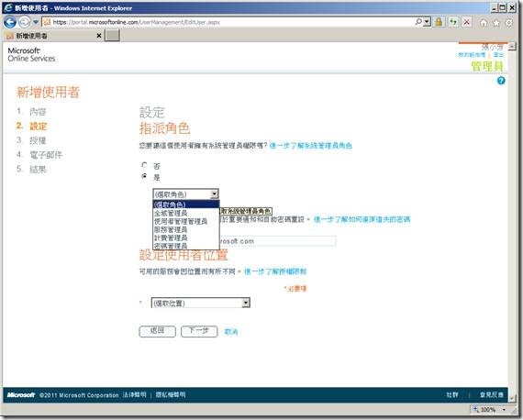Choose 全域管理員 from role list
Viewport: 523px width, 420px height.
click(186, 213)
